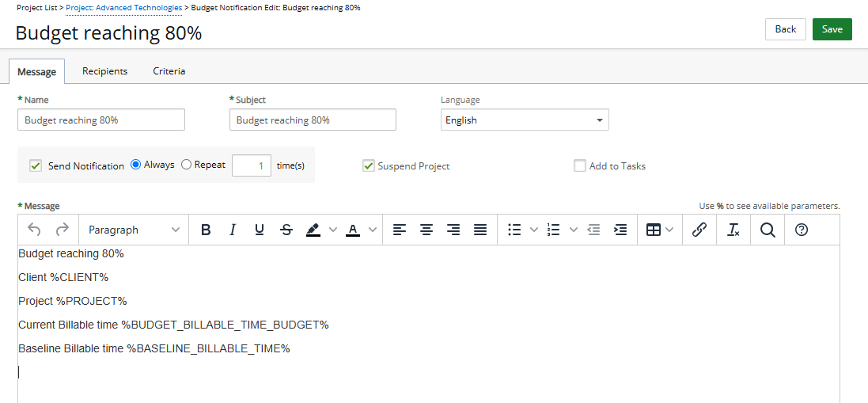
Task: Open bullet list style options
Action: (534, 230)
